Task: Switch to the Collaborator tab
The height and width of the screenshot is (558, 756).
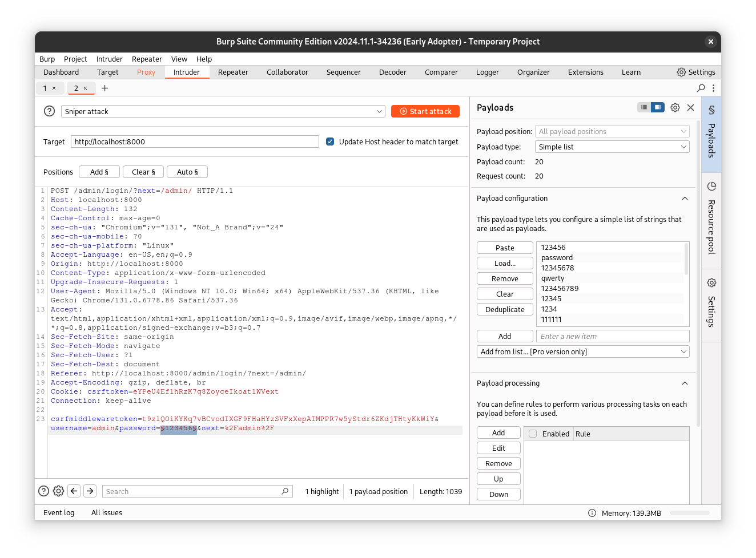Action: tap(287, 72)
